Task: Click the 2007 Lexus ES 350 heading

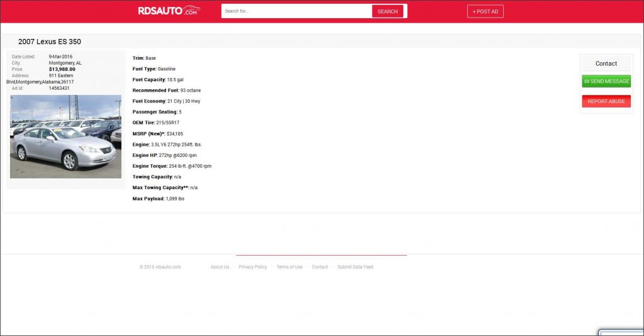Action: pos(49,41)
